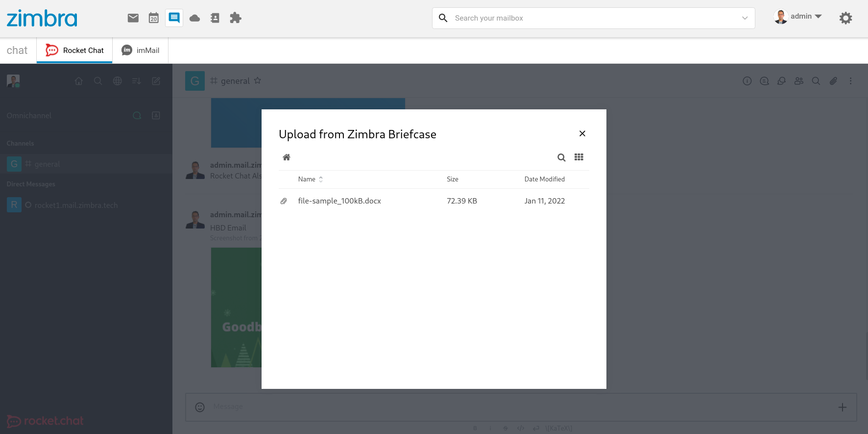Screen dimensions: 868x434
Task: Open the green Goodbye image thumbnail
Action: click(236, 307)
